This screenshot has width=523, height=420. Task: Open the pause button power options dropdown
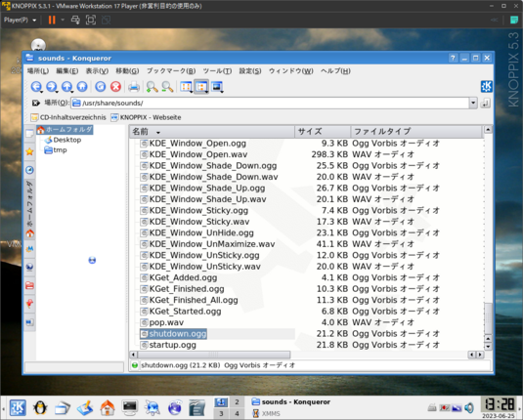[x=63, y=20]
